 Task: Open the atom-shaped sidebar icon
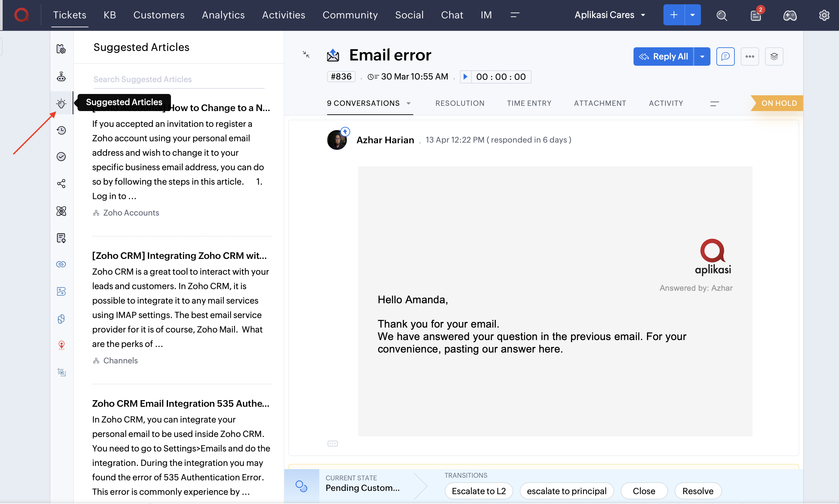[61, 211]
